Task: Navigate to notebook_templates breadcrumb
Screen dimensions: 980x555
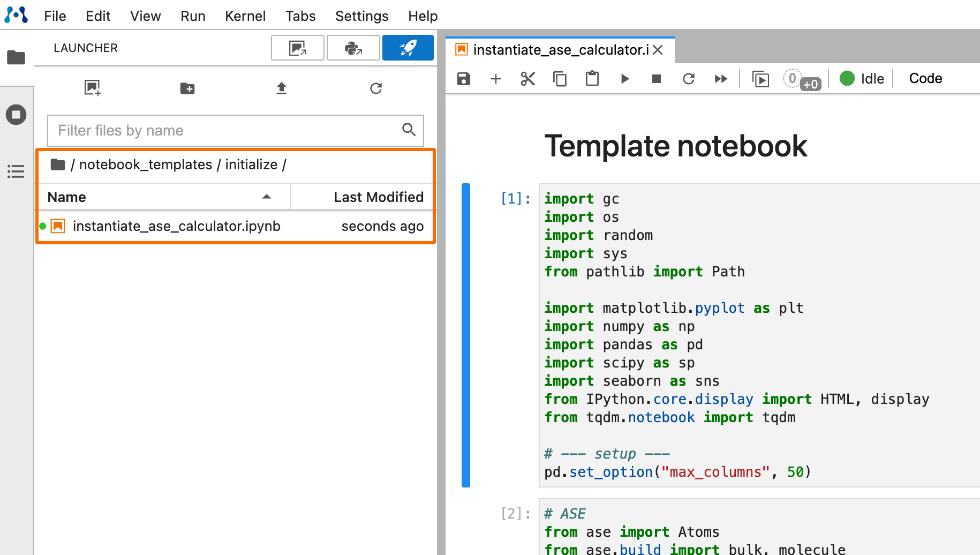Action: (x=146, y=164)
